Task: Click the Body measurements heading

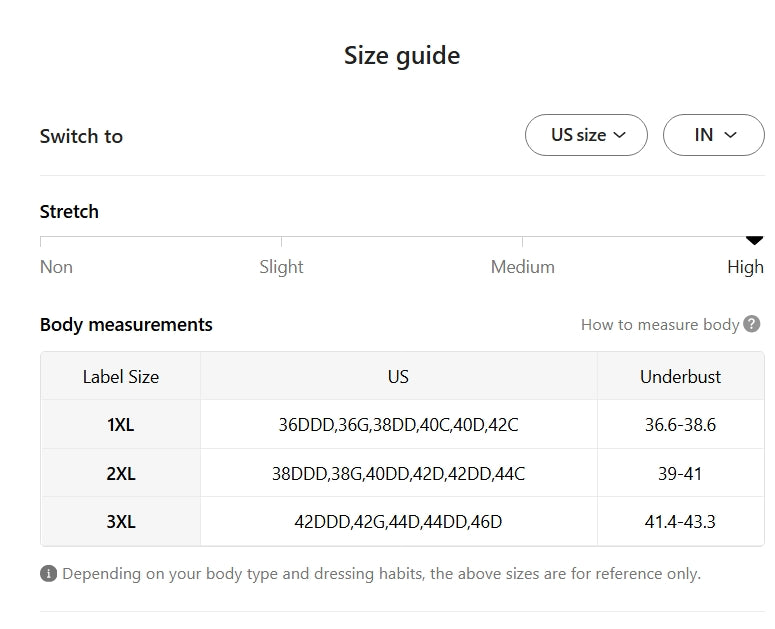Action: (126, 325)
